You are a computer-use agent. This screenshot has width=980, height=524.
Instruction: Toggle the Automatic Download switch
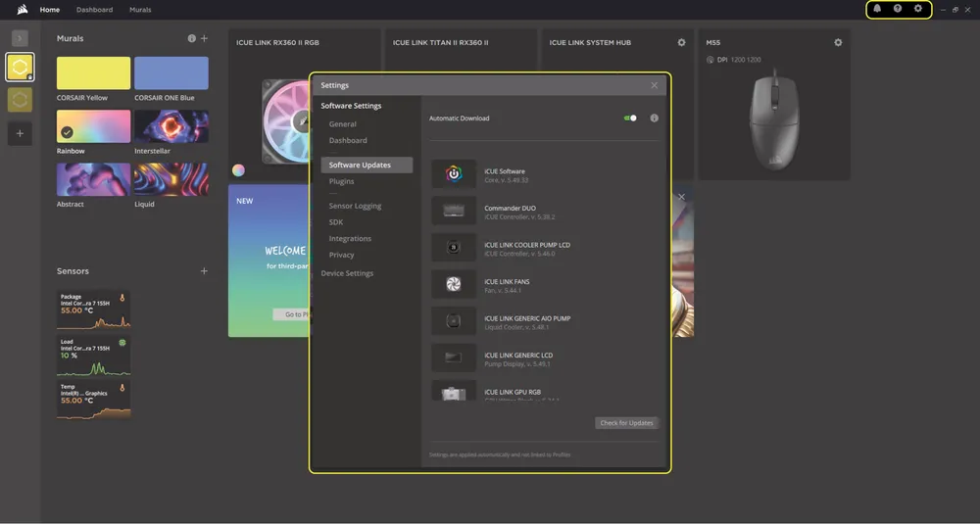[x=630, y=119]
